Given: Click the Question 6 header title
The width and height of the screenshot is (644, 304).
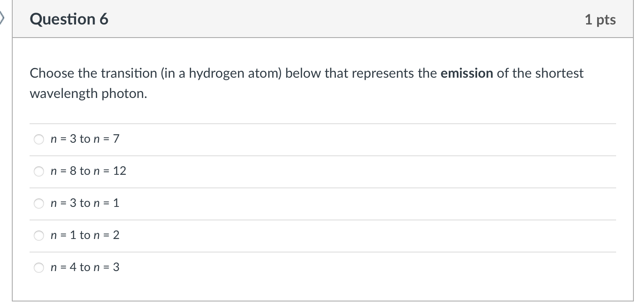Looking at the screenshot, I should tap(68, 19).
